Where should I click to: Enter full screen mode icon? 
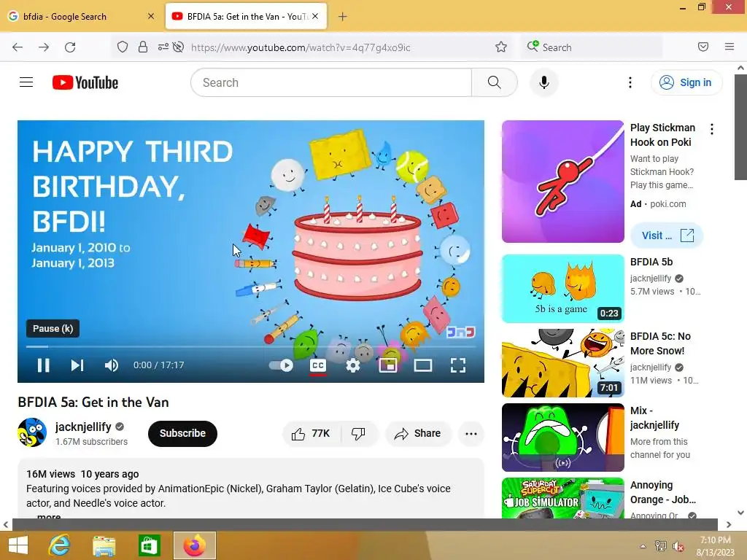[x=458, y=365]
